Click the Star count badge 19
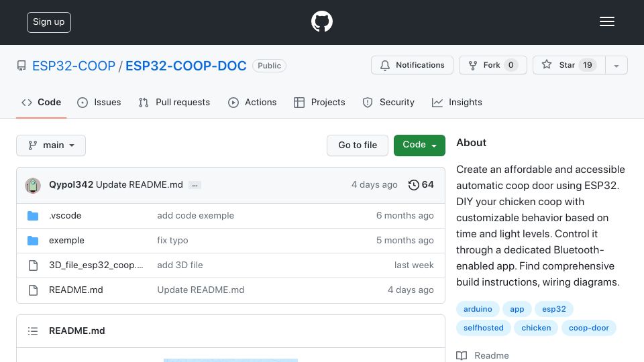The image size is (644, 362). [x=588, y=65]
